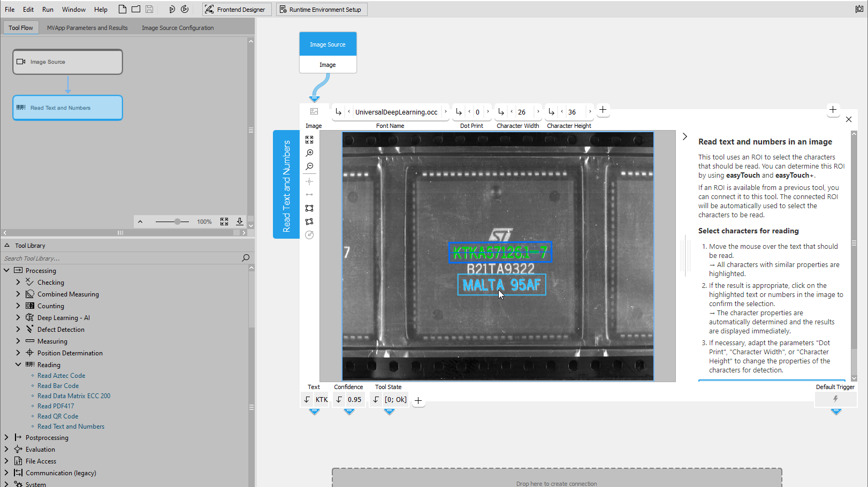Collapse the Reading category
This screenshot has width=868, height=487.
[18, 364]
